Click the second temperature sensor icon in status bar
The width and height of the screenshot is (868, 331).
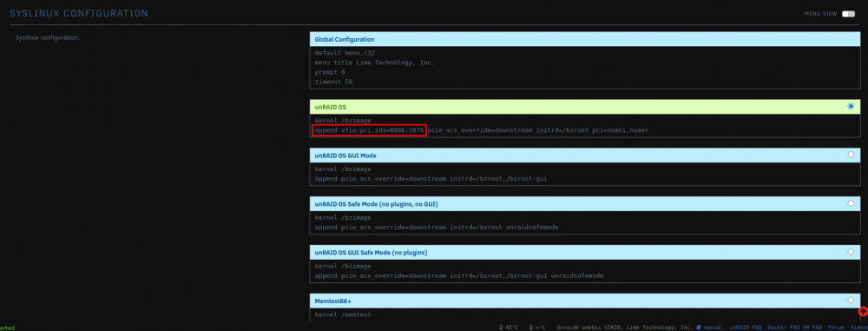[531, 328]
